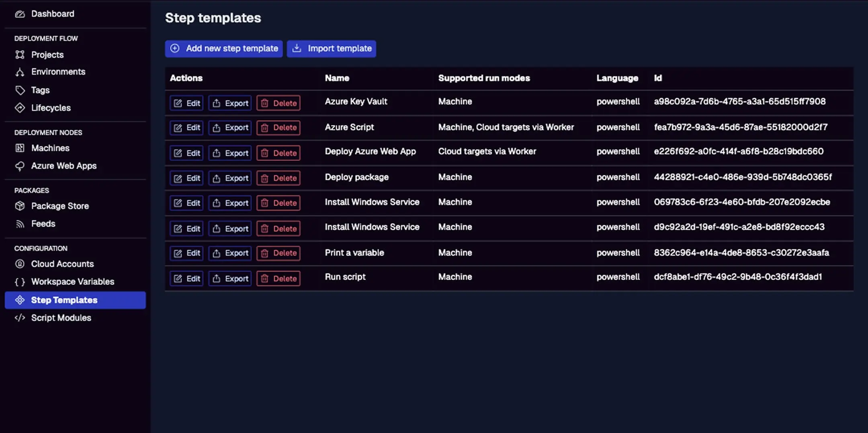Viewport: 868px width, 433px height.
Task: Select the Projects icon under Deployment Flow
Action: pos(20,54)
